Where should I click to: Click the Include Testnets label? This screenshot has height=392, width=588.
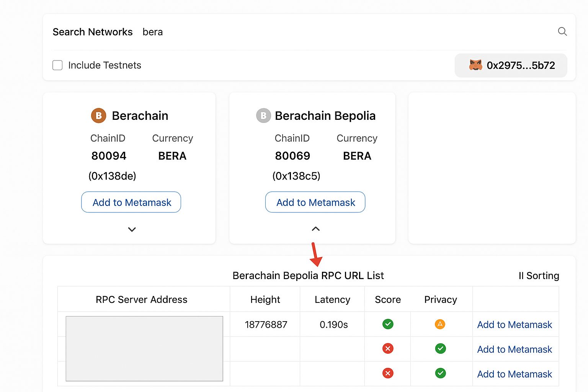coord(105,65)
